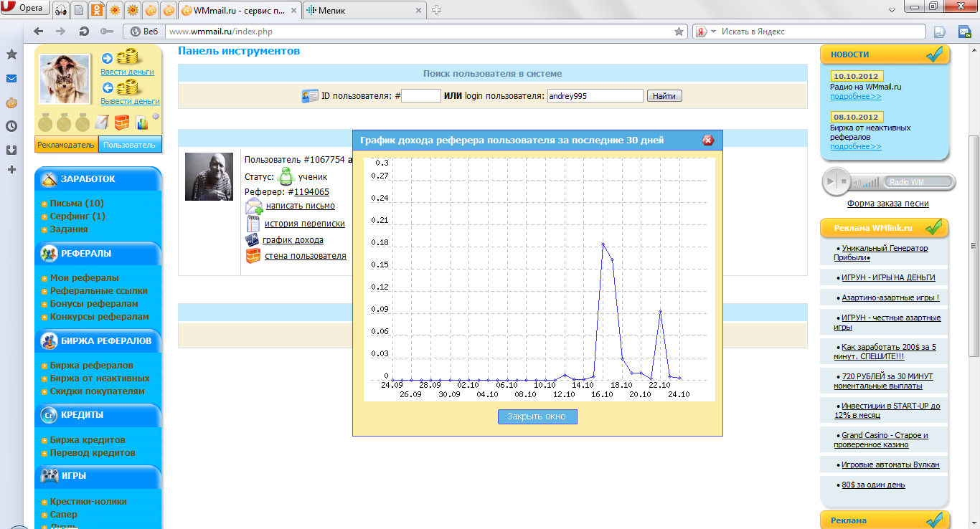Open Мои рефералы menu item
This screenshot has height=529, width=980.
coord(85,278)
